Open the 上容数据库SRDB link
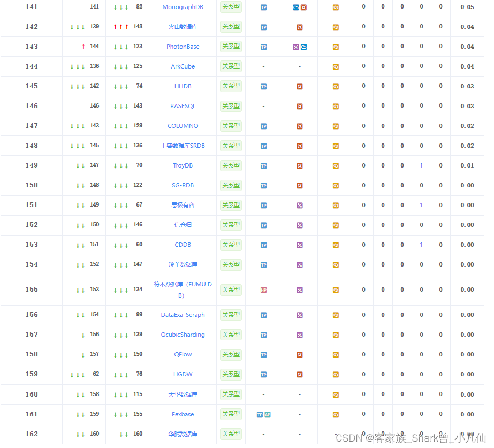The width and height of the screenshot is (494, 448). click(x=183, y=146)
